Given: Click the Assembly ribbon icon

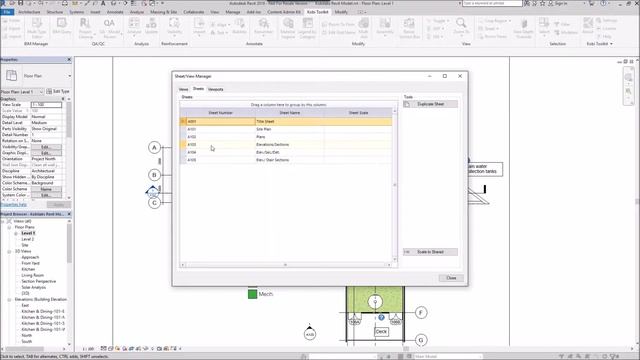Looking at the screenshot, I should pyautogui.click(x=384, y=27).
